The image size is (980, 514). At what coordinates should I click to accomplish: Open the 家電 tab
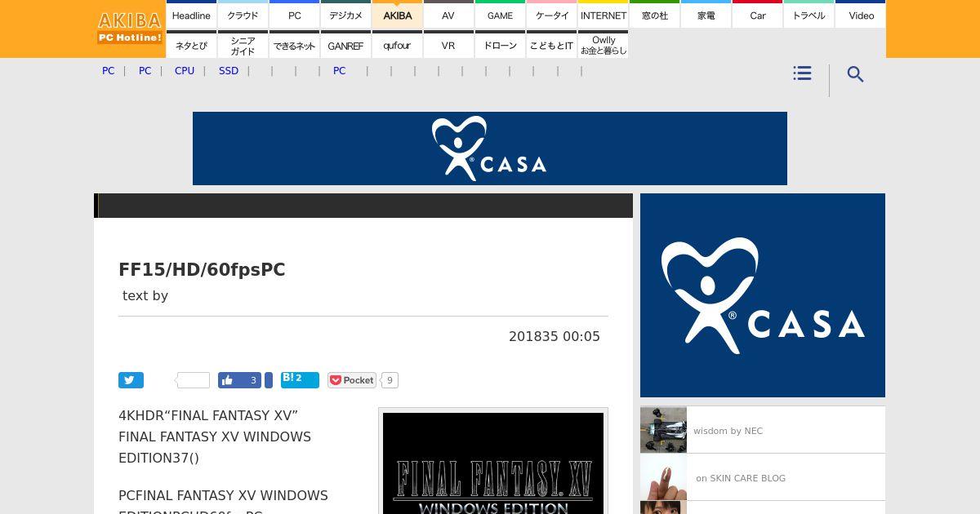706,15
